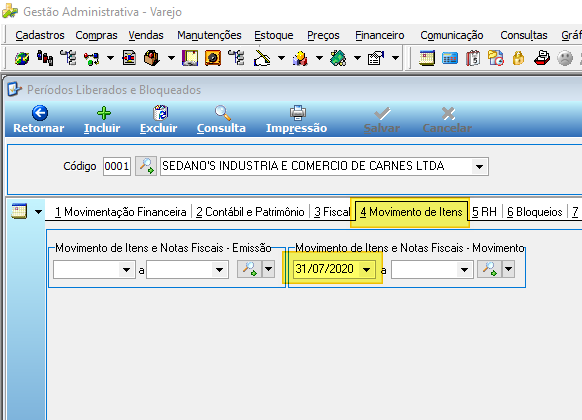This screenshot has width=582, height=420.
Task: Open the Consultas menu
Action: (x=523, y=35)
